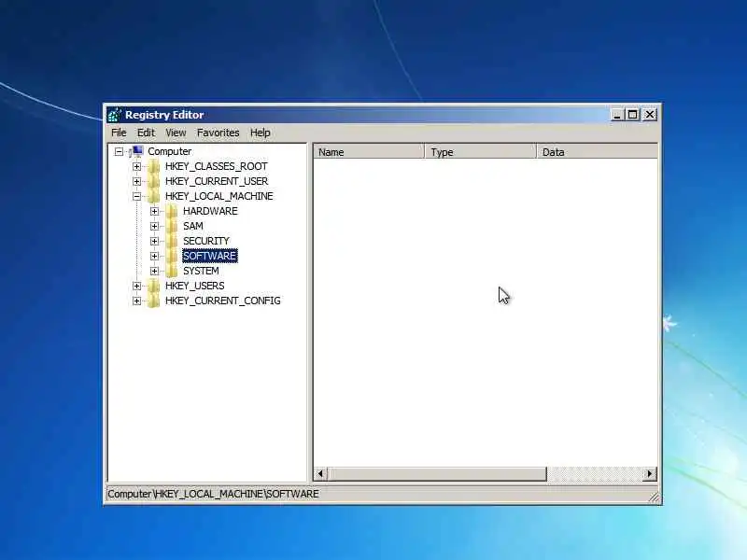Click the SOFTWARE folder icon
Image resolution: width=747 pixels, height=560 pixels.
point(172,256)
